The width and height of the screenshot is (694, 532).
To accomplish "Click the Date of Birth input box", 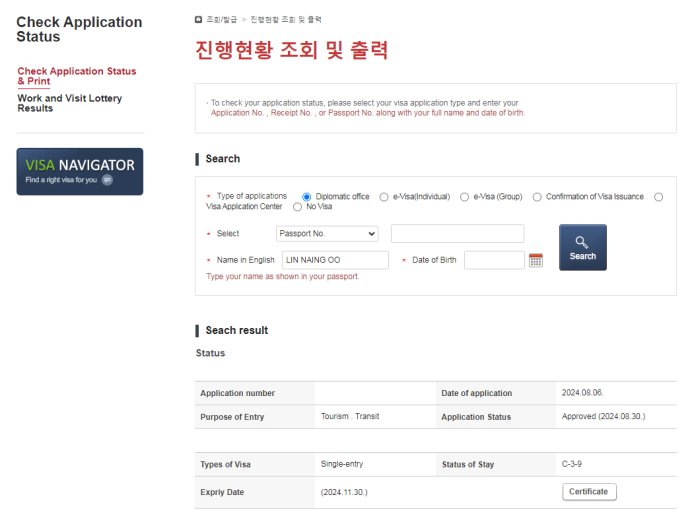I will point(494,260).
